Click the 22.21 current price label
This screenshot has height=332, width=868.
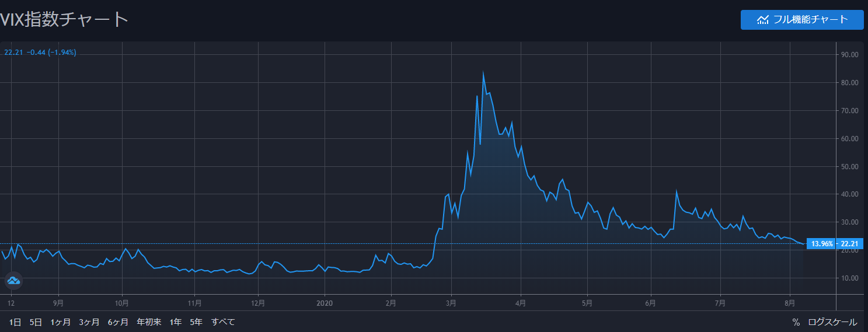point(850,244)
